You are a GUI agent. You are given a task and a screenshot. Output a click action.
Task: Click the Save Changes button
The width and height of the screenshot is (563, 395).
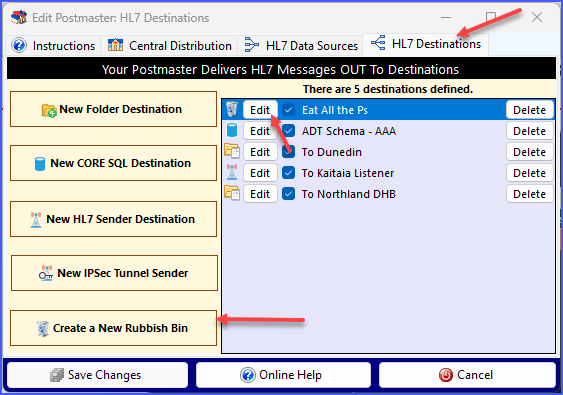97,375
